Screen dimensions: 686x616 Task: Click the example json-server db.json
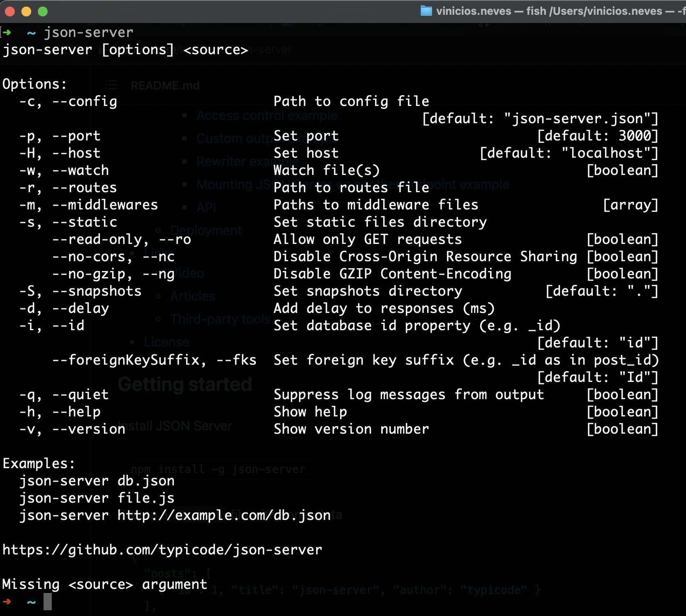tap(97, 481)
